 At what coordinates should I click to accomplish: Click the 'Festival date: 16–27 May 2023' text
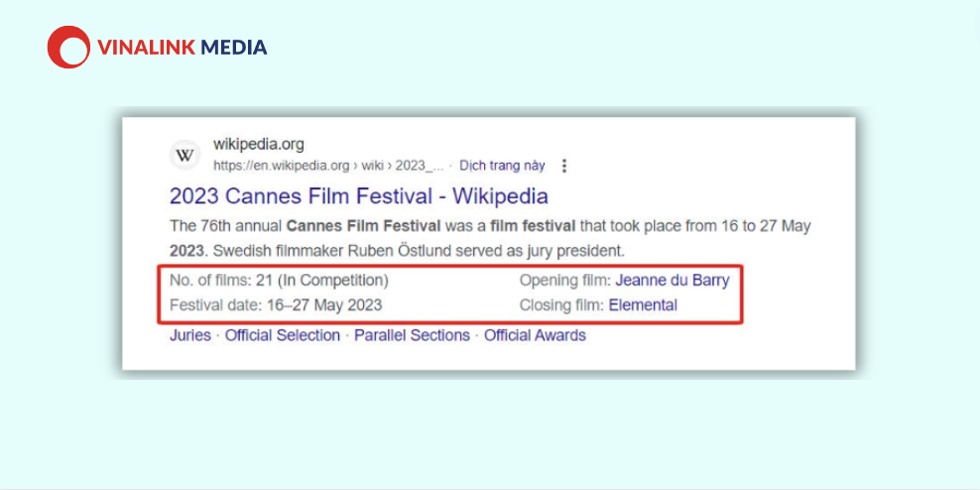coord(276,306)
